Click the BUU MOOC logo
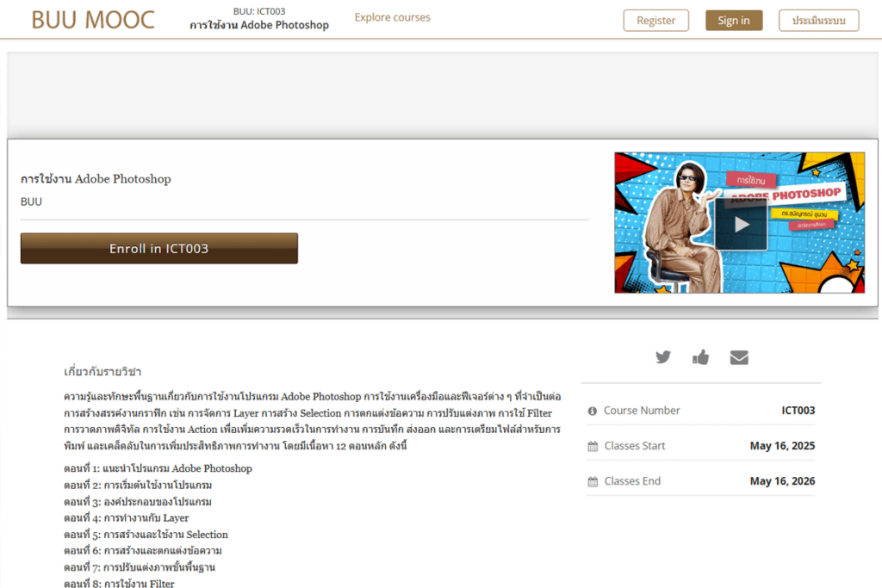Screen dimensions: 882x588 [93, 20]
